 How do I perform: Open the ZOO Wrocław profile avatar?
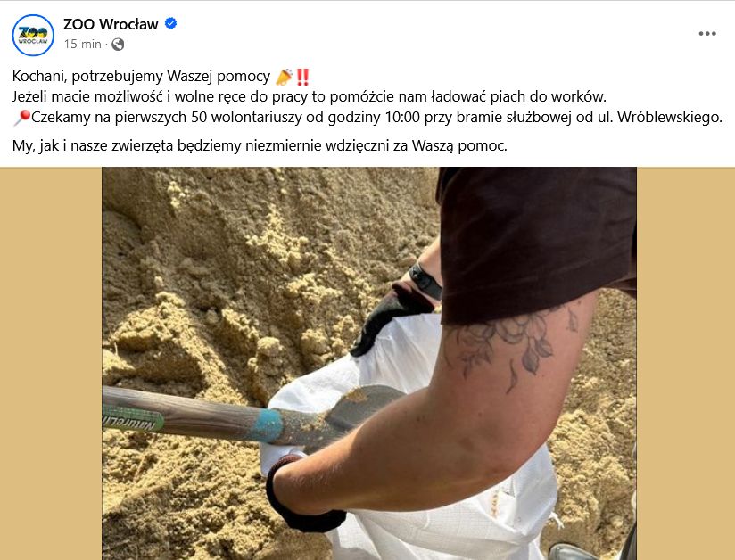[33, 35]
